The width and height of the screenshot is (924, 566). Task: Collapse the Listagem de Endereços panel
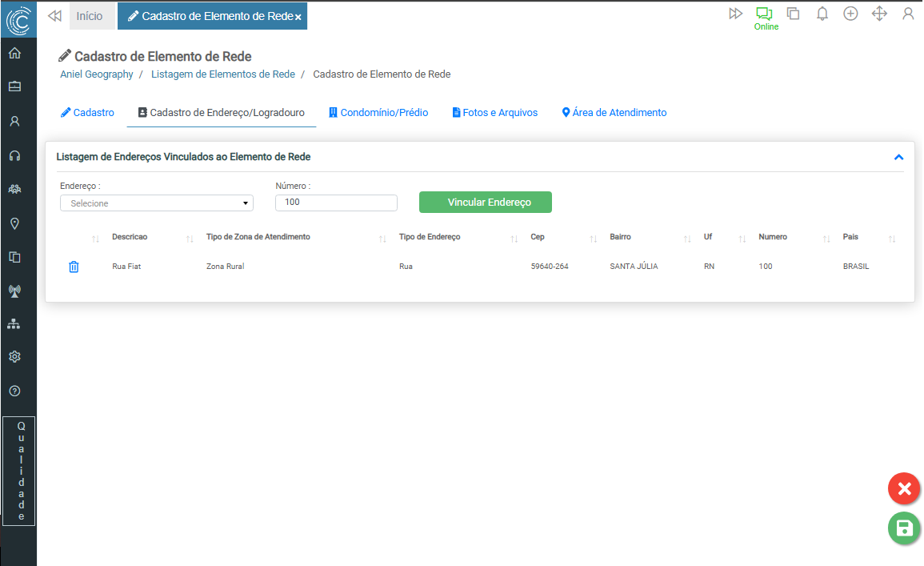pos(898,158)
